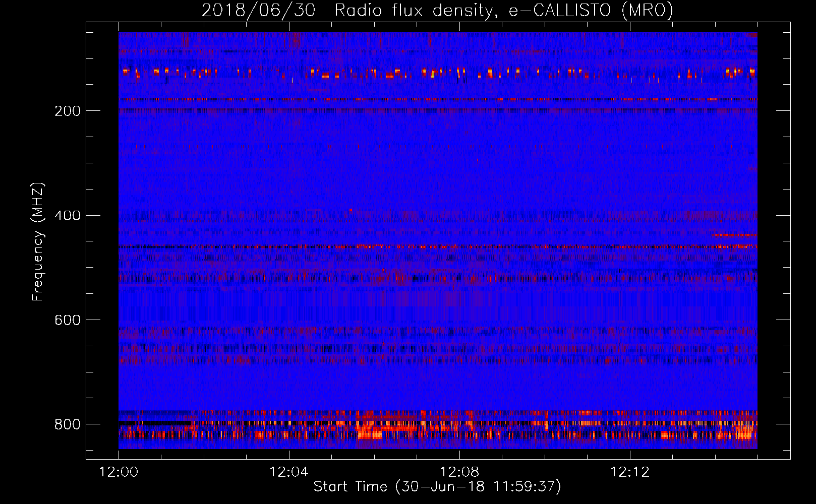Click the 400 frequency tick label
This screenshot has height=504, width=816.
tap(68, 216)
